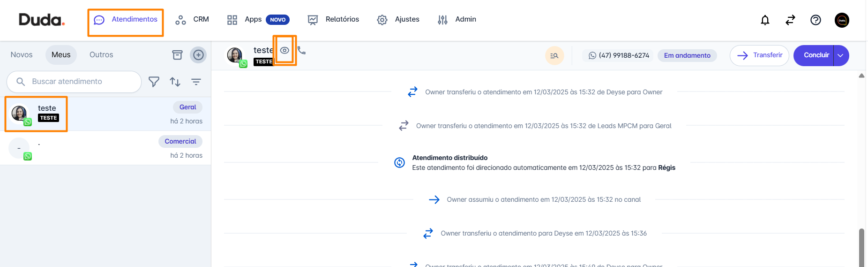This screenshot has width=868, height=267.
Task: Click event 'Owner transferiu o atendimento para Deyse'
Action: click(x=544, y=233)
